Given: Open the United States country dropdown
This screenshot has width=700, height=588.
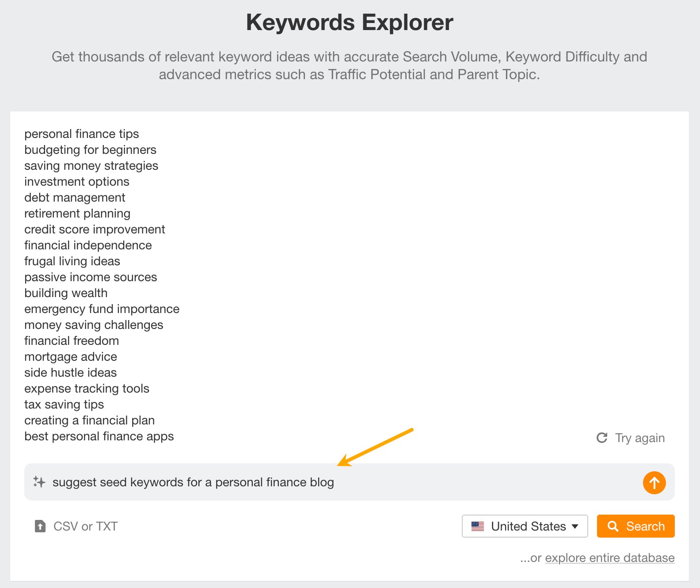Looking at the screenshot, I should [x=524, y=526].
